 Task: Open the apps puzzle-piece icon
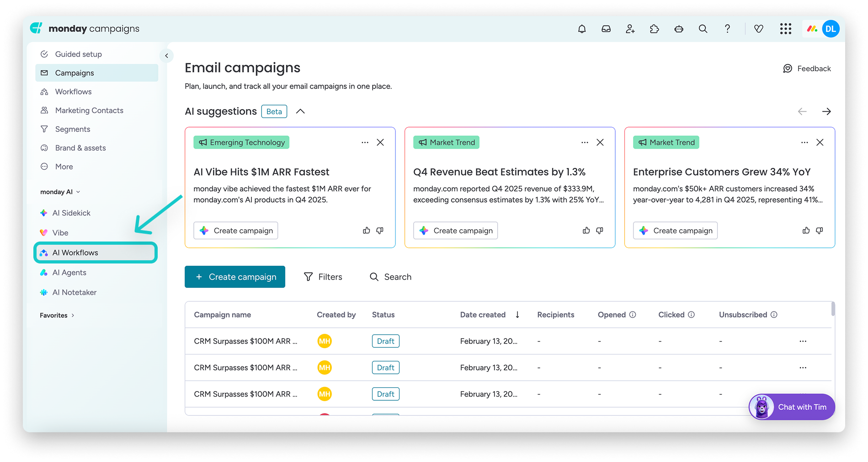pyautogui.click(x=655, y=29)
